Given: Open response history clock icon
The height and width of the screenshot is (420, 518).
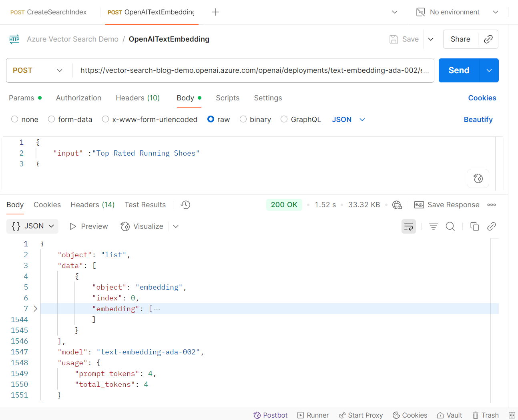Looking at the screenshot, I should point(185,205).
